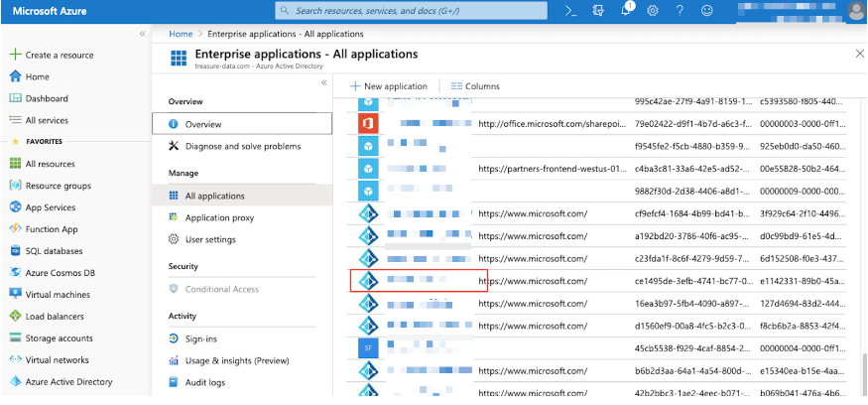Click the Office application icon in the list
868x405 pixels.
[x=369, y=124]
